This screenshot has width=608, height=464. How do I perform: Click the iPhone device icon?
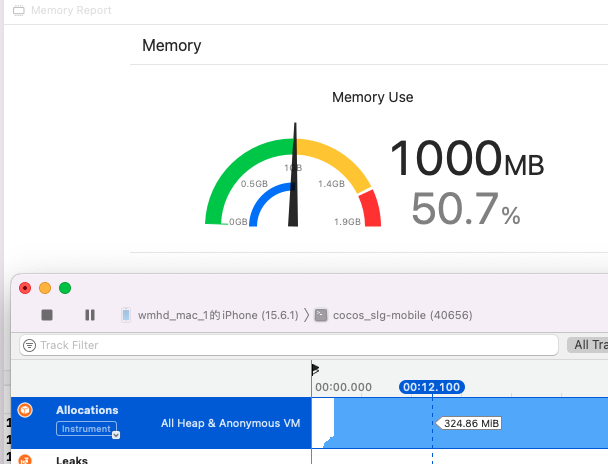126,315
